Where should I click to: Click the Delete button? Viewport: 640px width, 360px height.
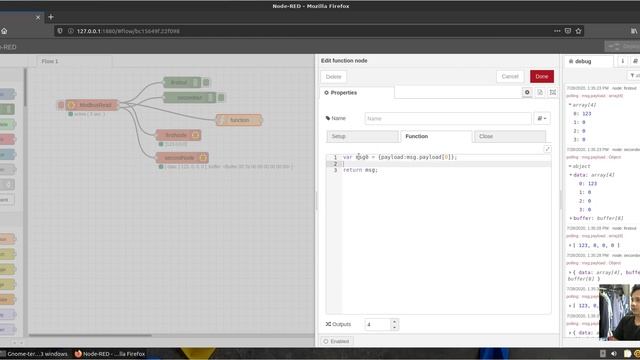[x=333, y=77]
